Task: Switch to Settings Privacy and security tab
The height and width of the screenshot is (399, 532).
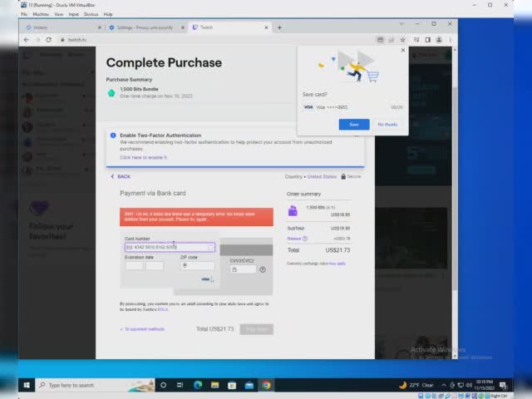Action: pos(145,27)
